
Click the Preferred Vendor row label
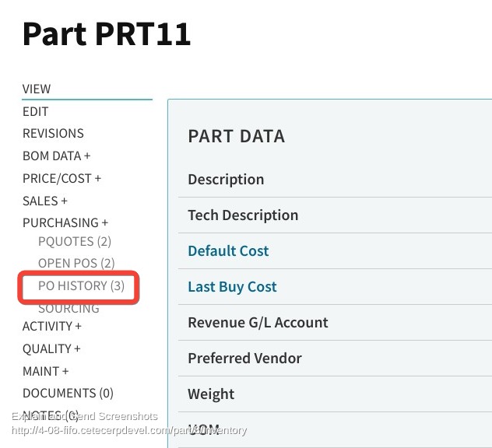(x=244, y=359)
